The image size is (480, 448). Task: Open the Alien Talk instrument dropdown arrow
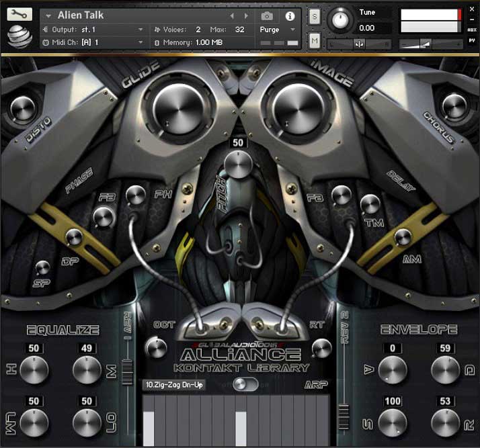tap(48, 15)
